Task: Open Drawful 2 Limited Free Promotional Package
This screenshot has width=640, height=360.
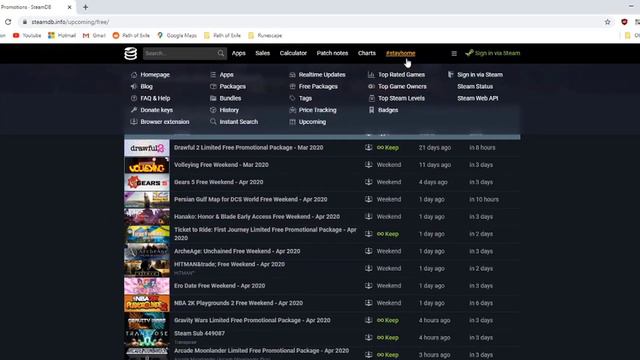Action: 249,147
